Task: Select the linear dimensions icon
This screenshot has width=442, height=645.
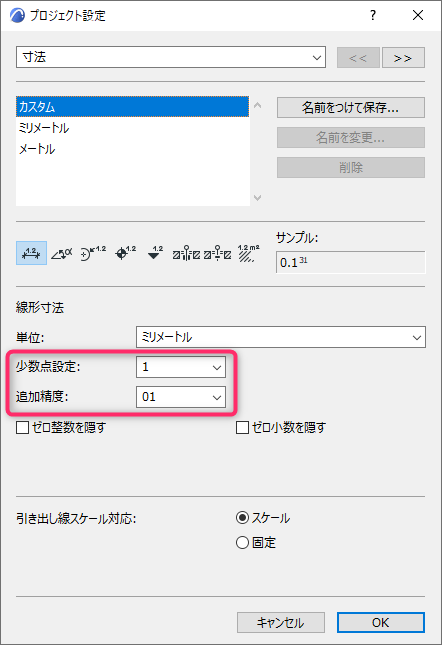Action: click(31, 253)
